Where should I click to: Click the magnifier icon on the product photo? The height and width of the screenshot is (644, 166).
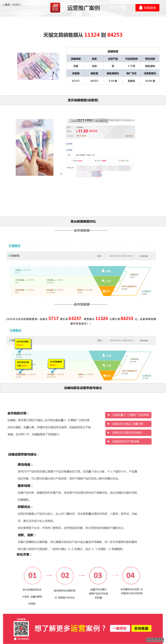pos(61,174)
